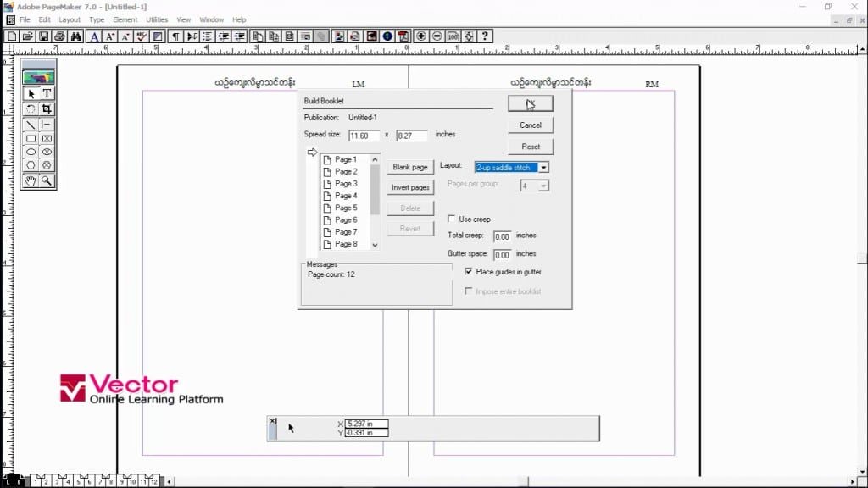Click the X coordinate field in control palette
The height and width of the screenshot is (488, 868).
pos(366,424)
